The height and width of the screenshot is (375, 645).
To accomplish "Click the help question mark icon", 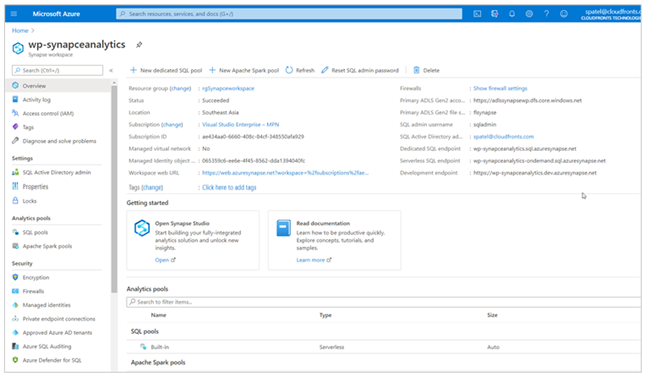I will (x=546, y=14).
